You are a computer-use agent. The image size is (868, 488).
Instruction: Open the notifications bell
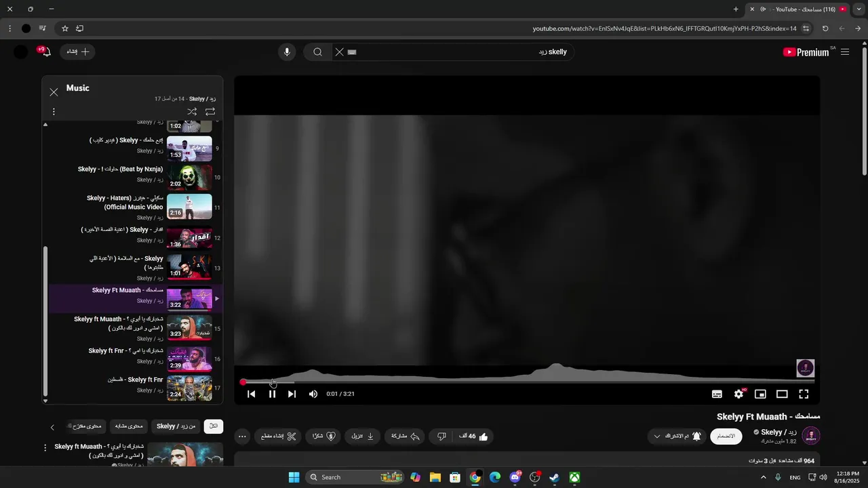[x=45, y=52]
